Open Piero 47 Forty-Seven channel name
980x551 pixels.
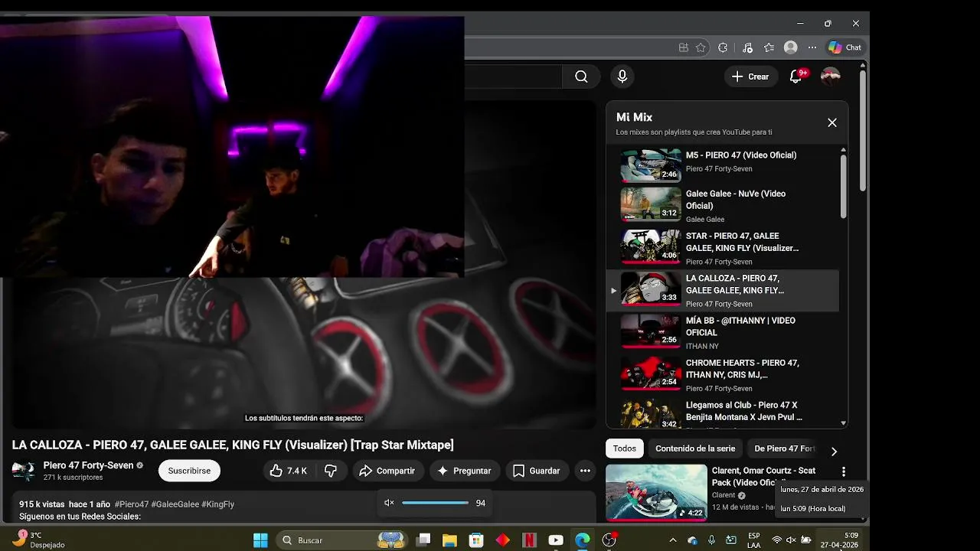pos(88,465)
